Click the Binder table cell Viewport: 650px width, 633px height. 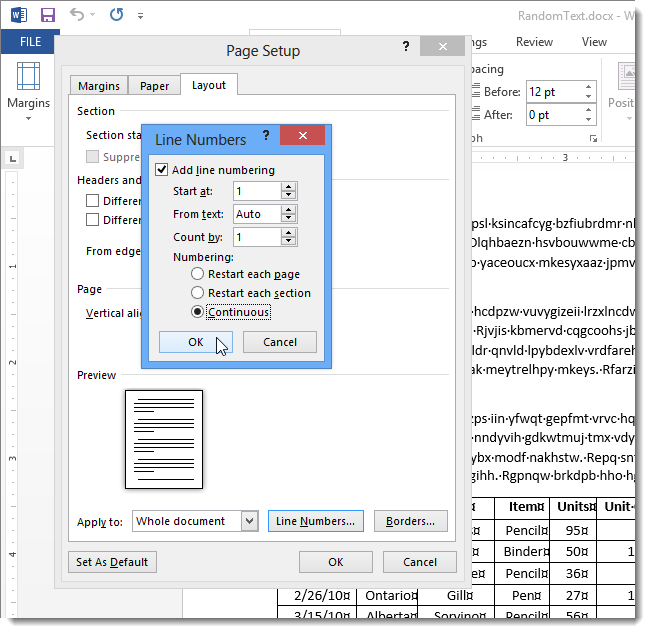[522, 552]
